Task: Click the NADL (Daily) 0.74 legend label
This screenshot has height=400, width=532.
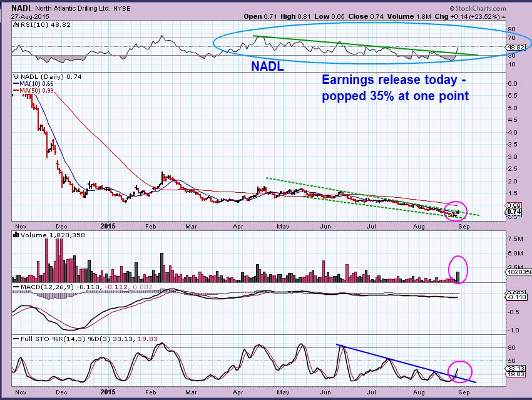Action: (51, 76)
